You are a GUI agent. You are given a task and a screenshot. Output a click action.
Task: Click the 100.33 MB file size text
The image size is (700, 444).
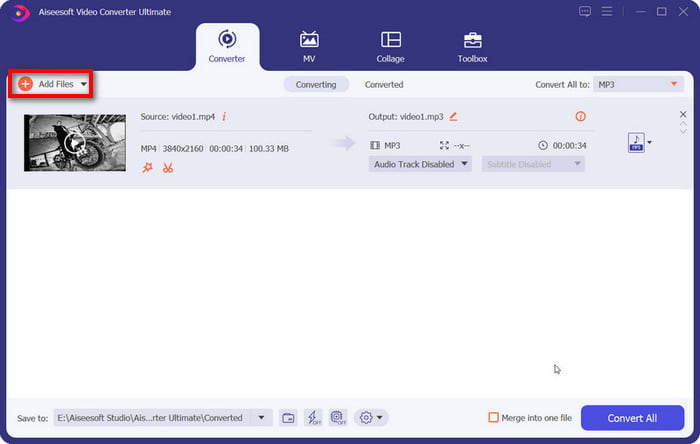pos(269,149)
